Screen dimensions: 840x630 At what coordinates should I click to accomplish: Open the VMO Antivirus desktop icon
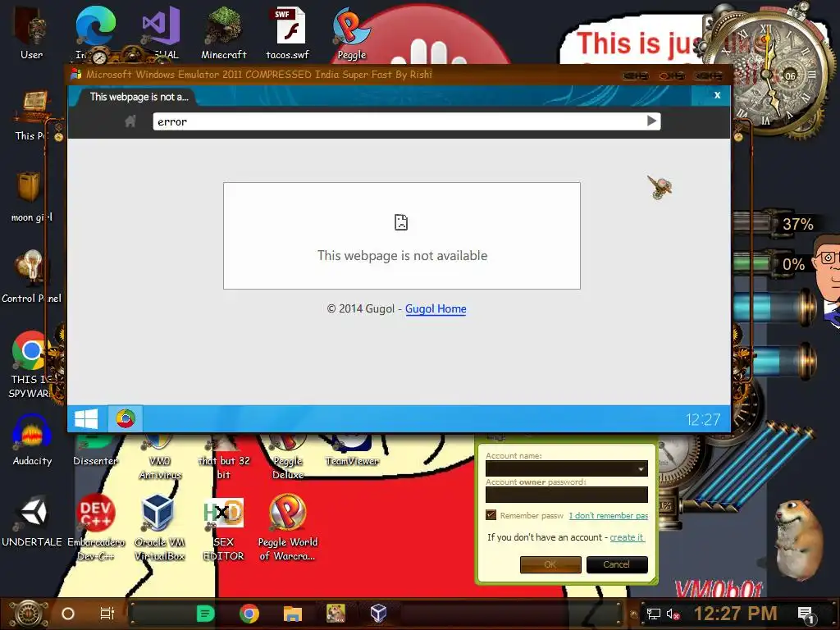pyautogui.click(x=160, y=456)
